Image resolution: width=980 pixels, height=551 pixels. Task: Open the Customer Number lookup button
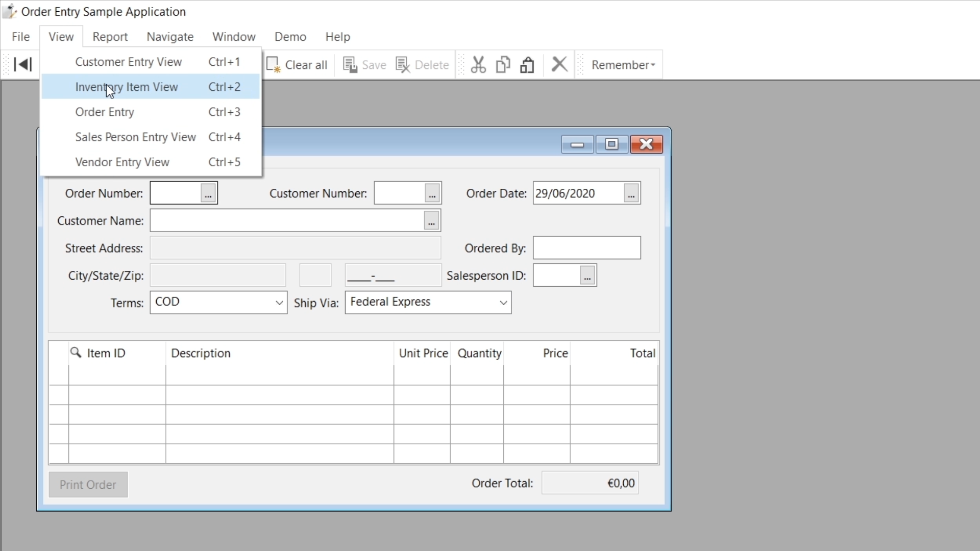click(432, 194)
